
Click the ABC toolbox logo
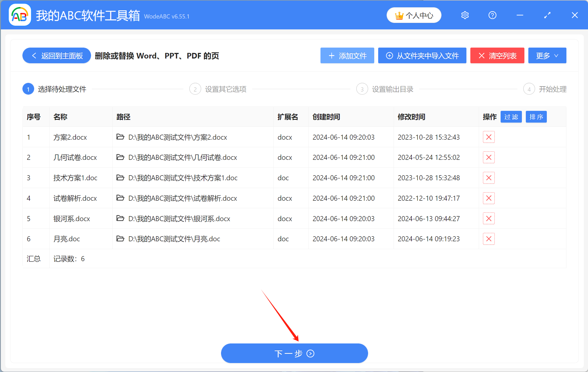[x=20, y=15]
